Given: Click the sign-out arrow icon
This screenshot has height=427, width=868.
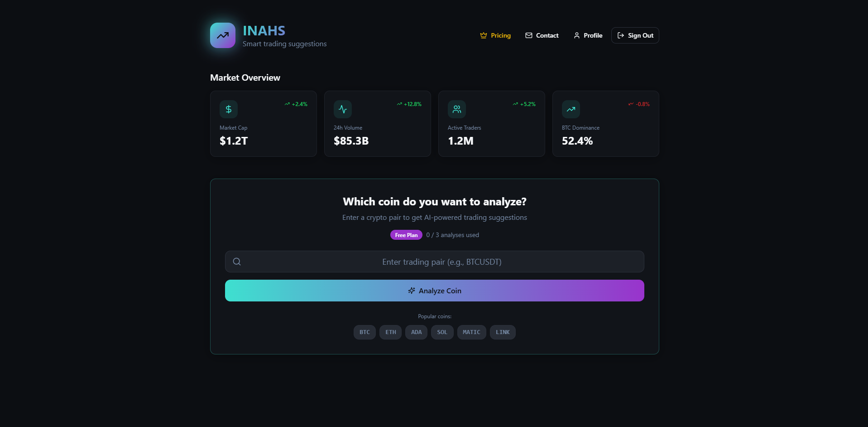Looking at the screenshot, I should (621, 35).
